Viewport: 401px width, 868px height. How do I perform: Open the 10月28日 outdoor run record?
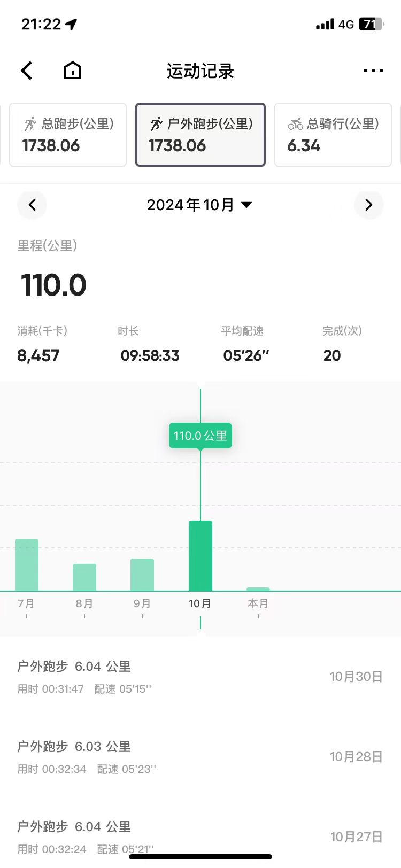200,757
